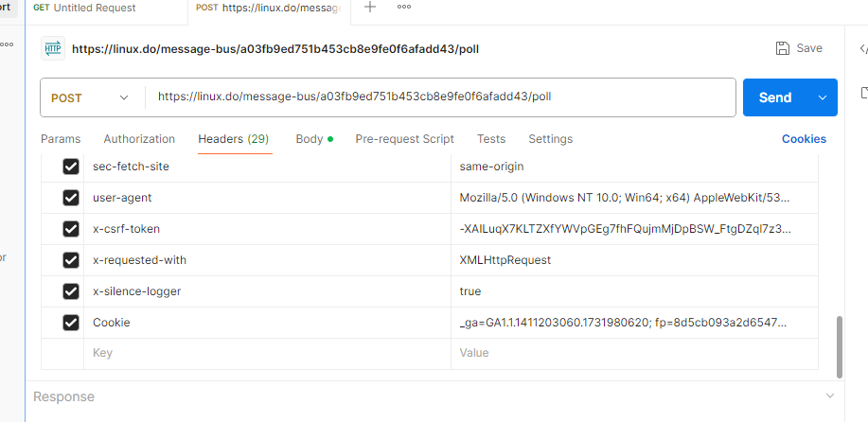Expand the Send button dropdown arrow

823,97
